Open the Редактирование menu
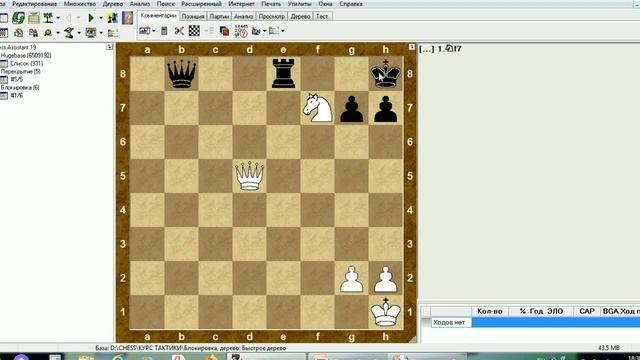 [x=35, y=4]
